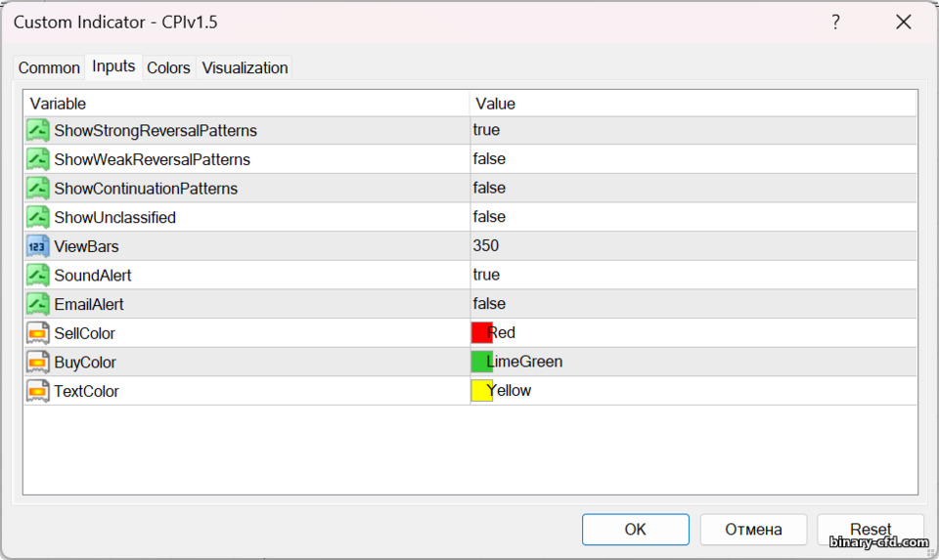Click the Отмена cancel button
Screen dimensions: 939x560
[753, 530]
